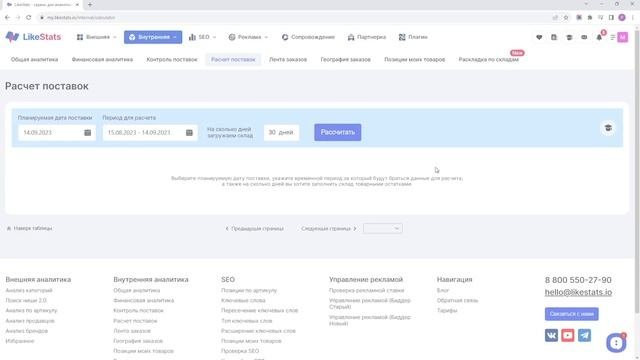Image resolution: width=640 pixels, height=360 pixels.
Task: Open a new browser tab
Action: (x=90, y=4)
